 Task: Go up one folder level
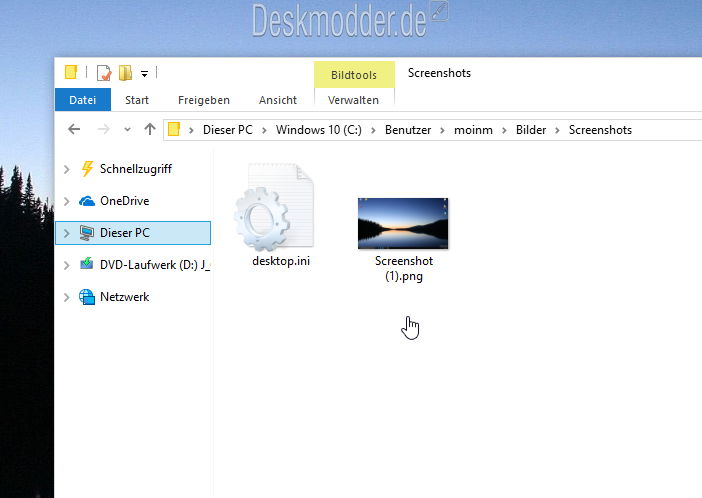[x=150, y=129]
